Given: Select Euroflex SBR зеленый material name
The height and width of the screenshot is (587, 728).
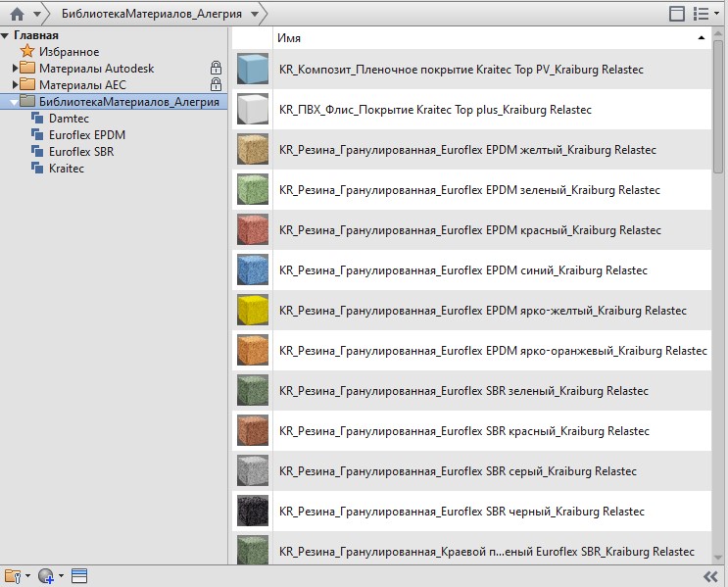Looking at the screenshot, I should click(463, 391).
